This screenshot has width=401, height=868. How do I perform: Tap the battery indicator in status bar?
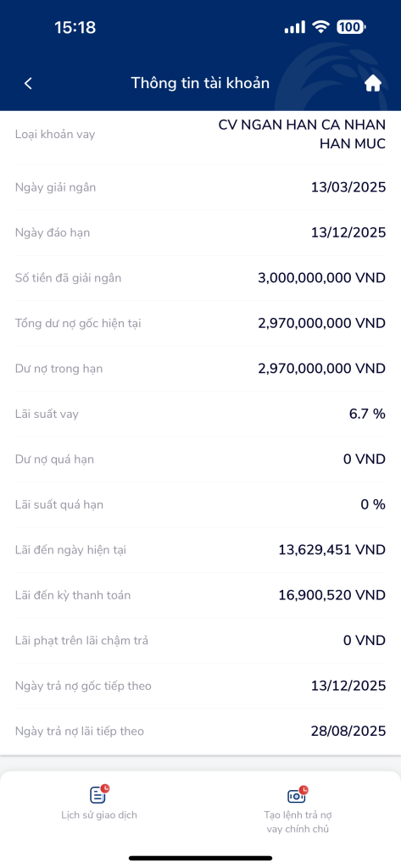351,26
